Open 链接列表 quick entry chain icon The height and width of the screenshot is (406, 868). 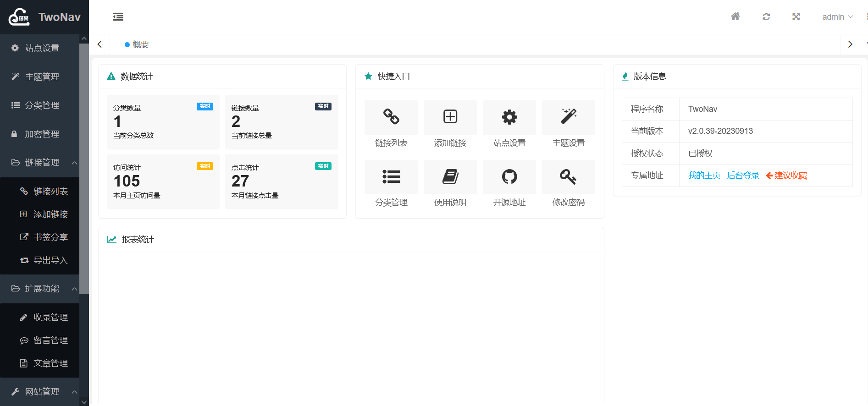(x=391, y=117)
